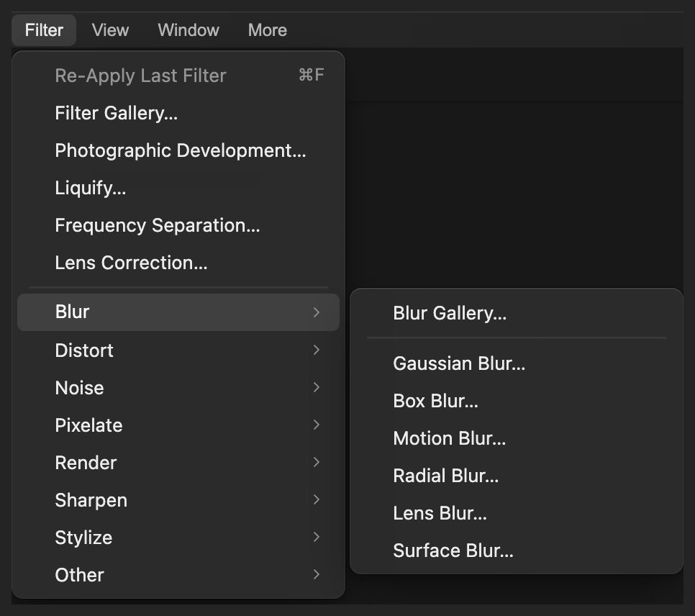The height and width of the screenshot is (616, 695).
Task: Open the Sharpen submenu
Action: [178, 500]
